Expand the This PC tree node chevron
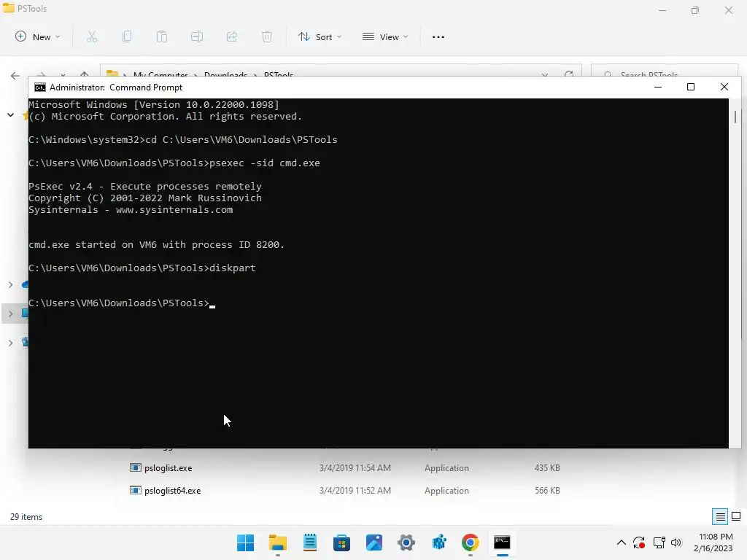747x560 pixels. point(10,314)
